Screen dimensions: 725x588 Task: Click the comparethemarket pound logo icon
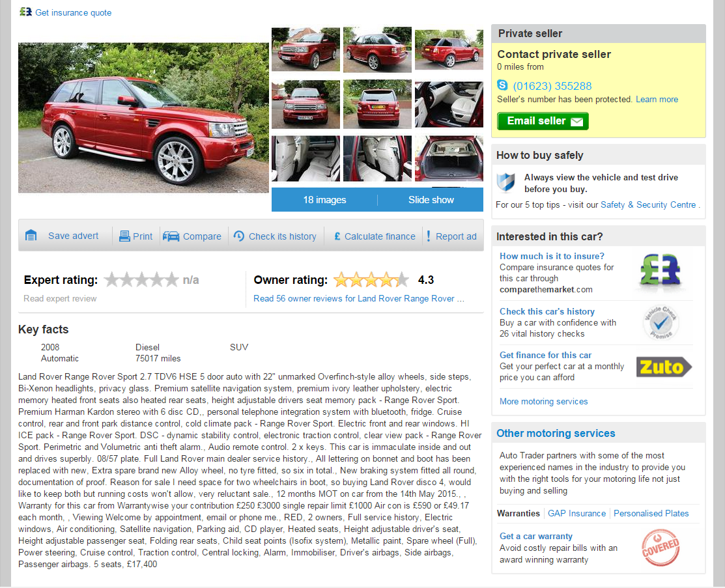tap(660, 271)
